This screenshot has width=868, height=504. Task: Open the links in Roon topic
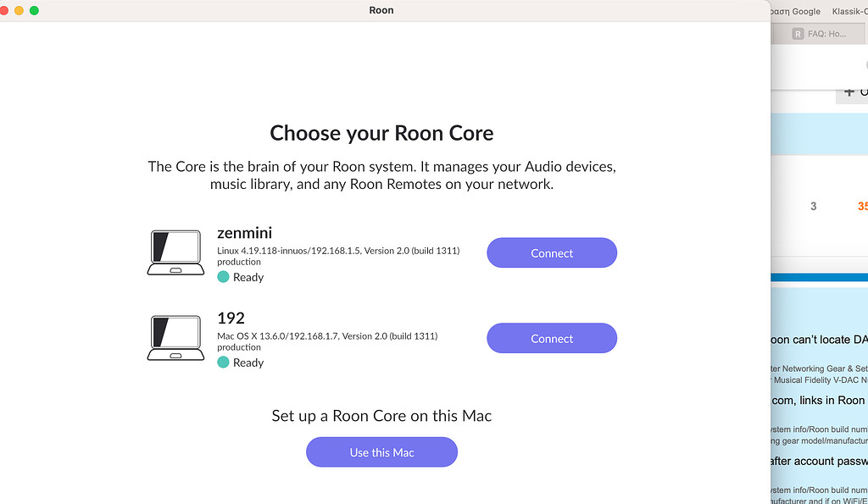coord(819,400)
